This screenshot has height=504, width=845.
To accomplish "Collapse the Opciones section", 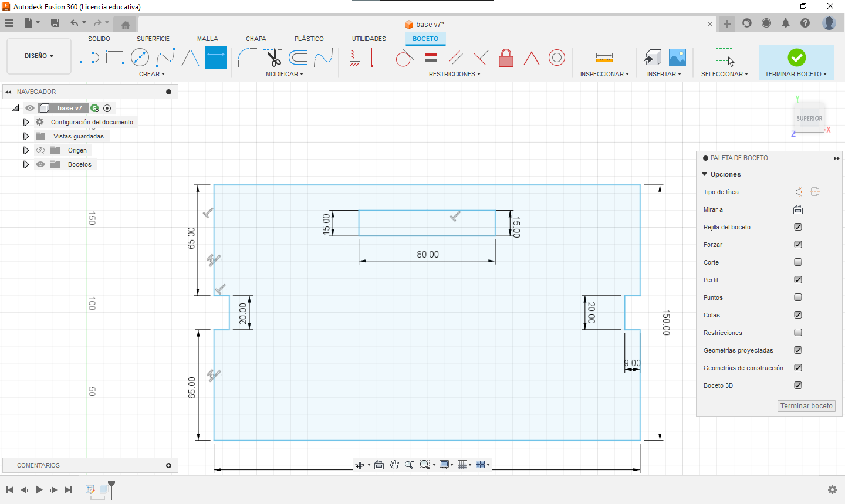I will [705, 174].
